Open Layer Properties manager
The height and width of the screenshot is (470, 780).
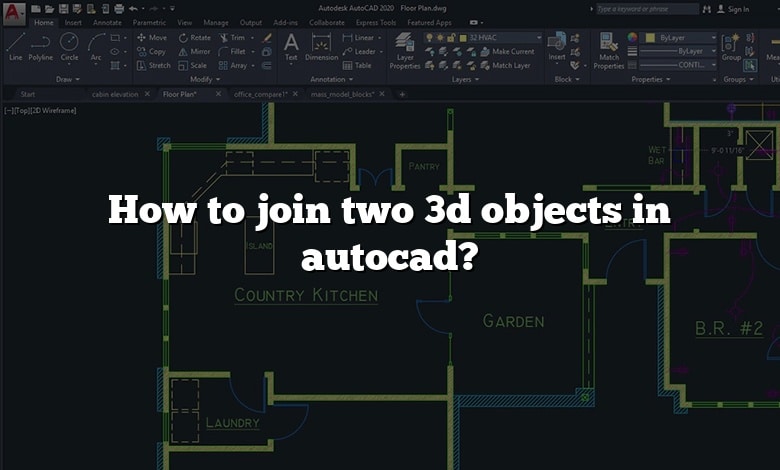[405, 48]
